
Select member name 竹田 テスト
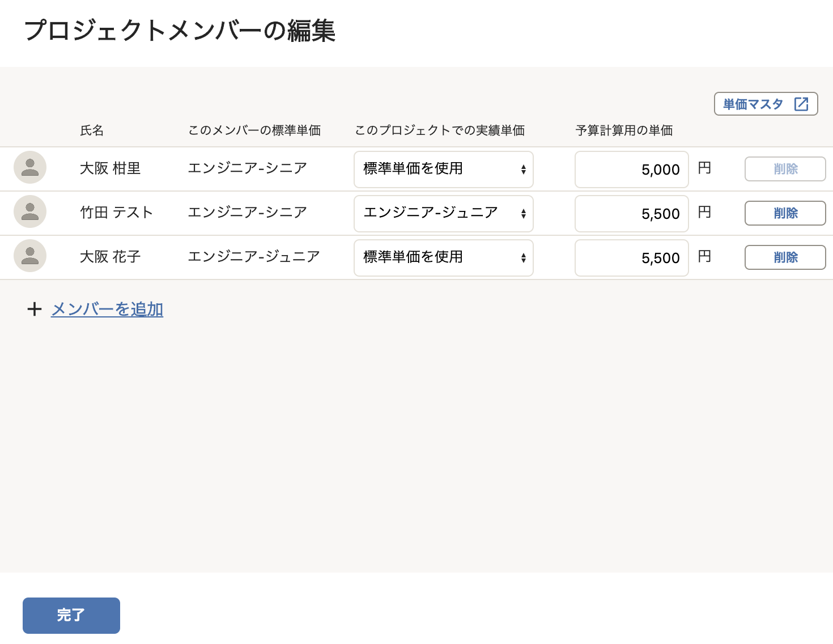(116, 212)
